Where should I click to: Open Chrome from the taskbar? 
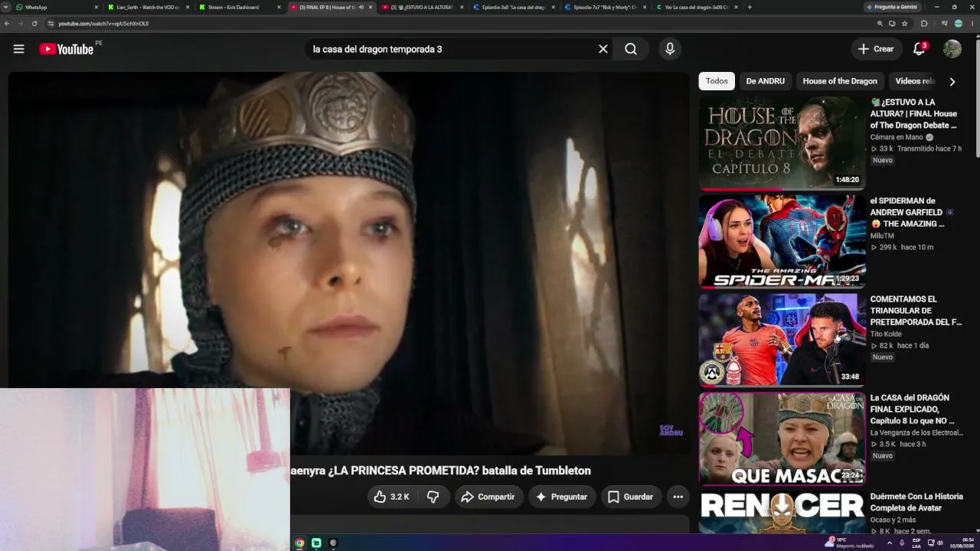[299, 543]
